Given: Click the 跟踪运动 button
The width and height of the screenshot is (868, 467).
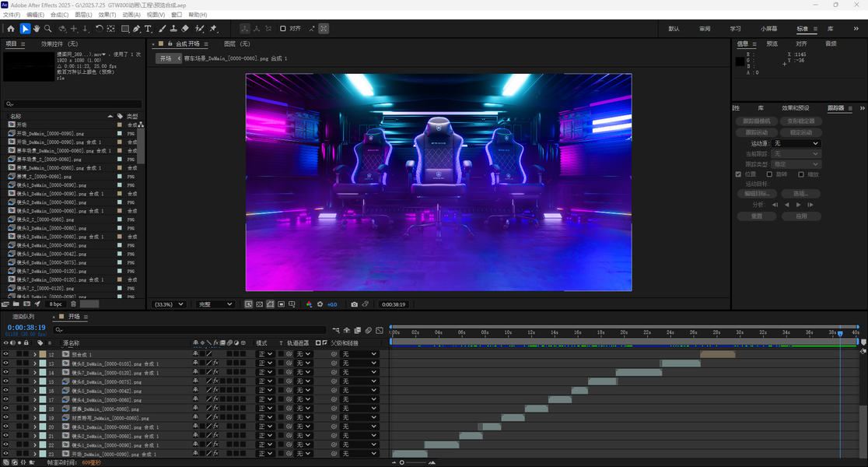Looking at the screenshot, I should [757, 132].
